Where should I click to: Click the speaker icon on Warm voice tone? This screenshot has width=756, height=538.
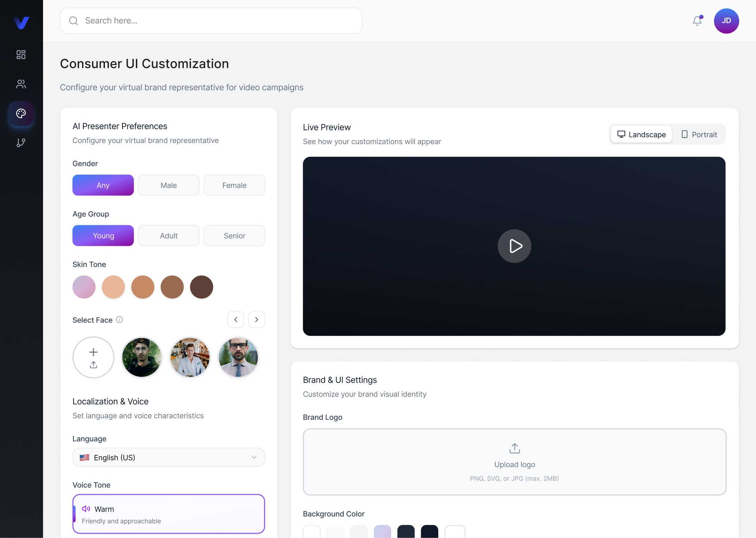(x=86, y=509)
